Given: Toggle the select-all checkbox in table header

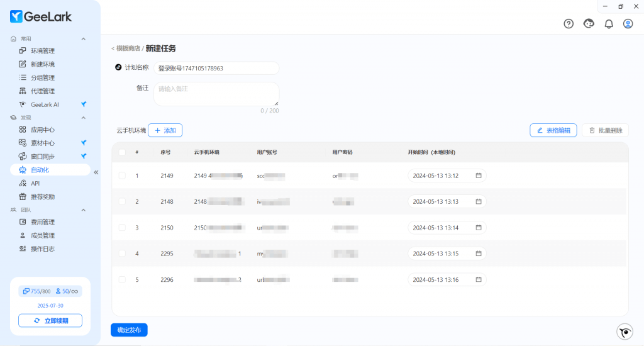Looking at the screenshot, I should 122,152.
